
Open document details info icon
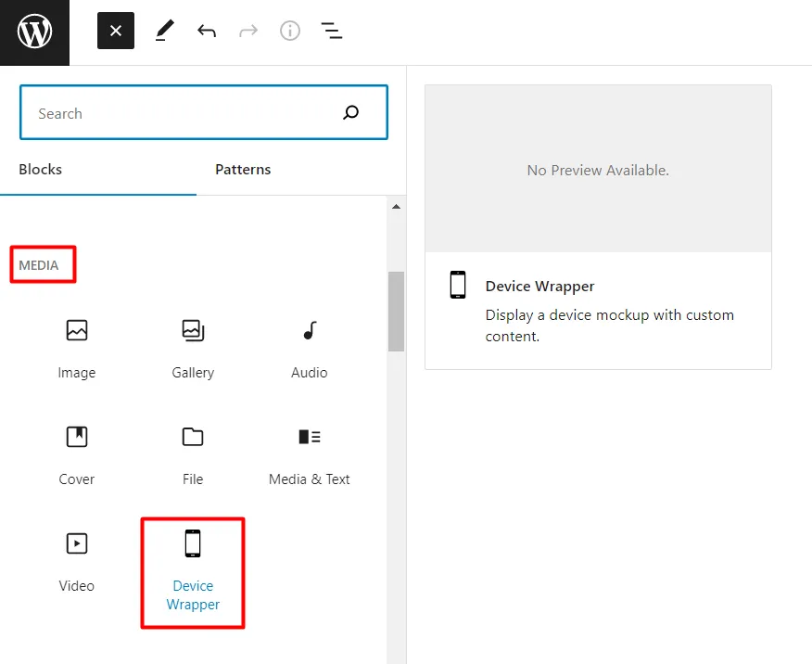(x=290, y=32)
